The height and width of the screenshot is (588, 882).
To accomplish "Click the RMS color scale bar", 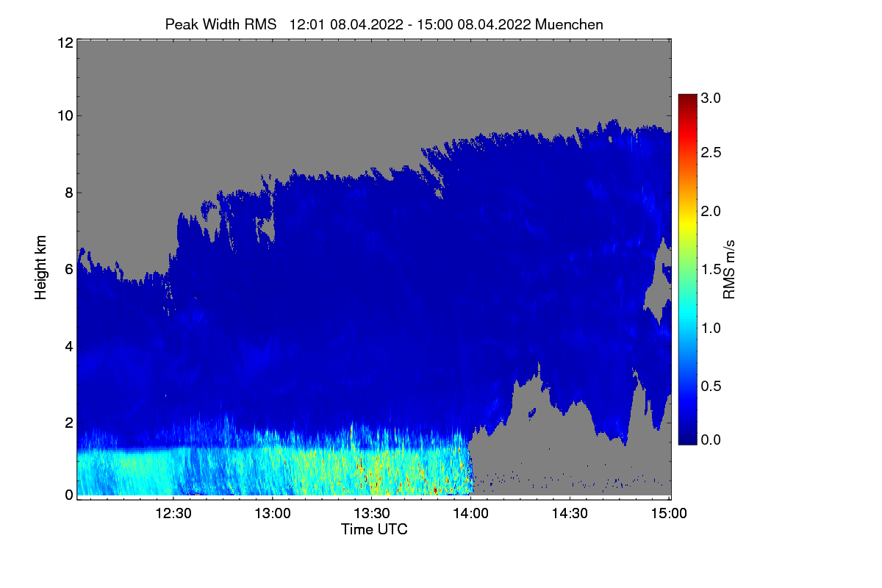I will (687, 269).
